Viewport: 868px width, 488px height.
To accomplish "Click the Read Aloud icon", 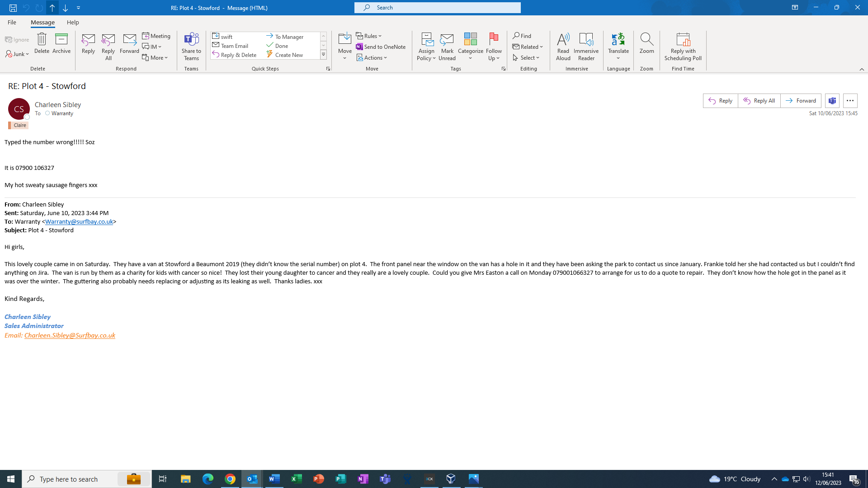I will pos(563,40).
